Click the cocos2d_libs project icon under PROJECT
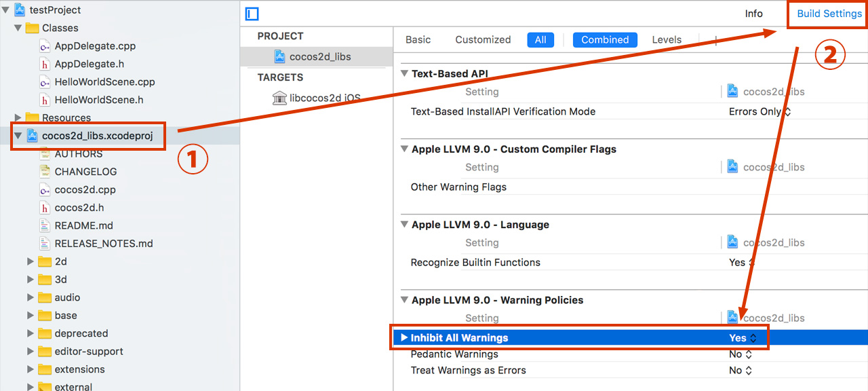Viewport: 868px width, 391px height. [279, 56]
